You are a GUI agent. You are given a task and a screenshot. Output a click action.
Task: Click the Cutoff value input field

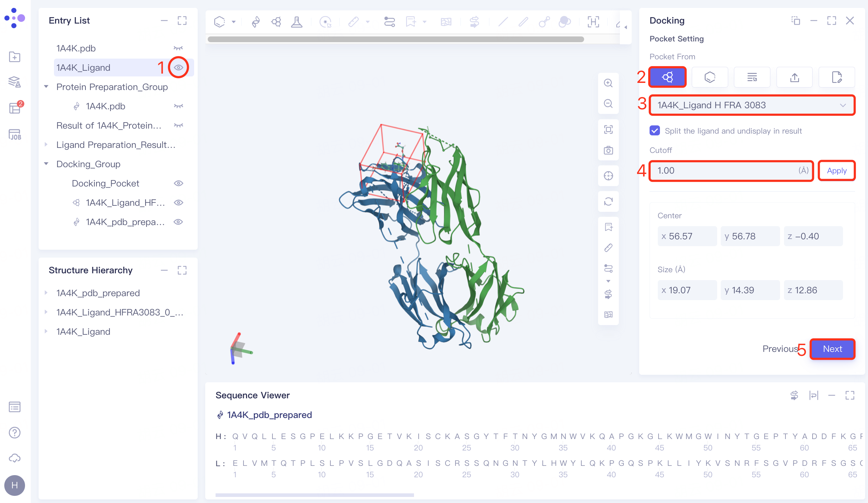(x=726, y=171)
